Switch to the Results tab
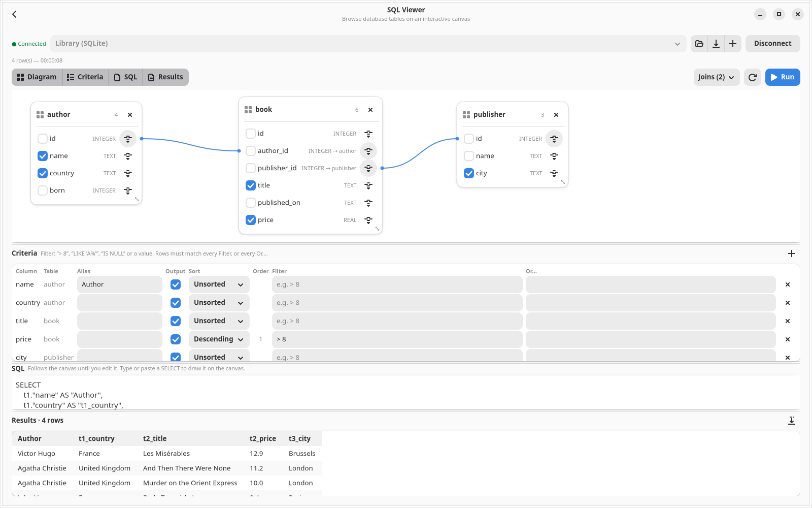The width and height of the screenshot is (812, 508). [165, 77]
